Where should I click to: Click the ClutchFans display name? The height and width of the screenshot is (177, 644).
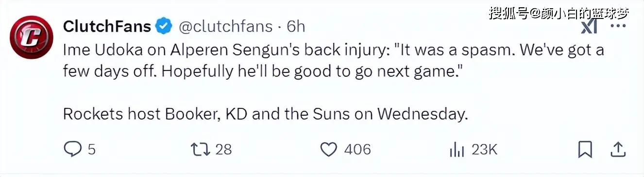107,26
